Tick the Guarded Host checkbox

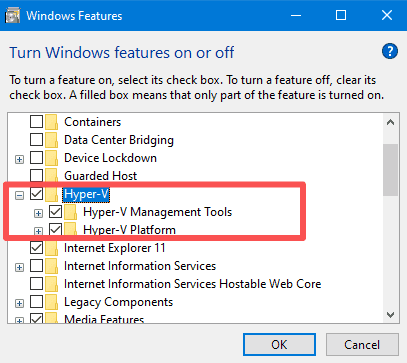point(36,176)
